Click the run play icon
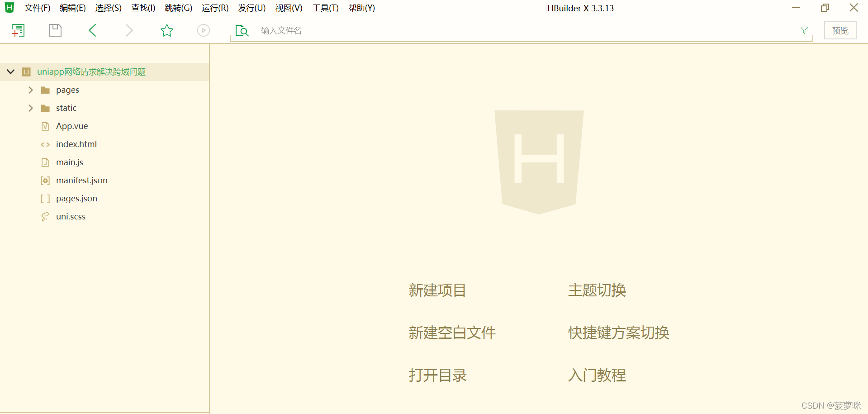 [x=204, y=30]
